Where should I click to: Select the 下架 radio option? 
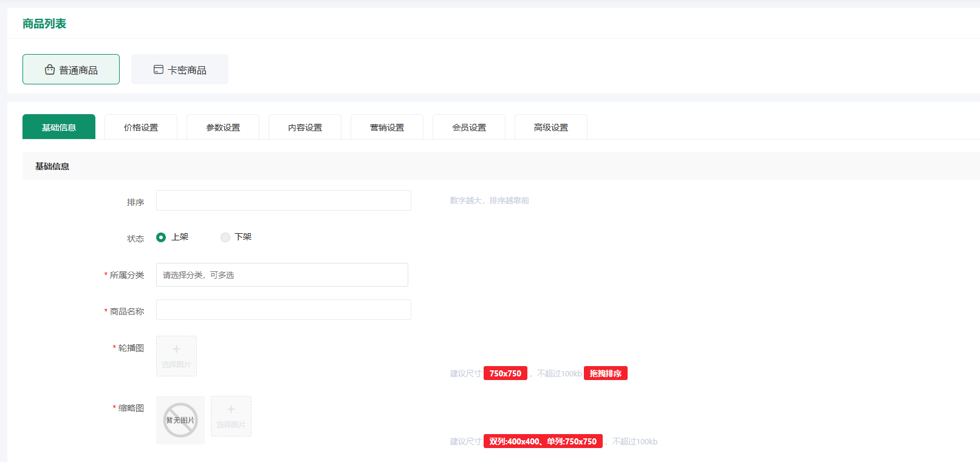(225, 237)
